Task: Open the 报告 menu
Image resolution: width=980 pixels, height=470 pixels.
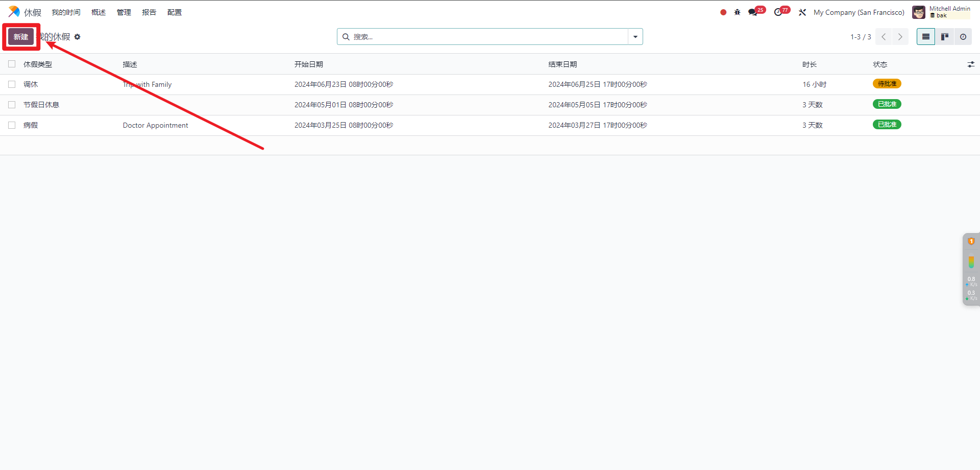Action: point(149,12)
